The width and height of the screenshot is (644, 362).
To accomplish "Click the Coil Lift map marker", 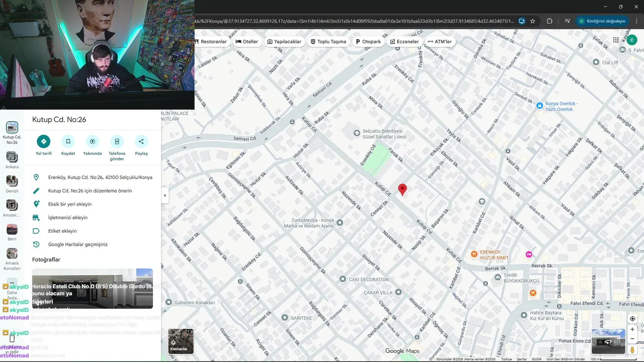I will [x=596, y=62].
